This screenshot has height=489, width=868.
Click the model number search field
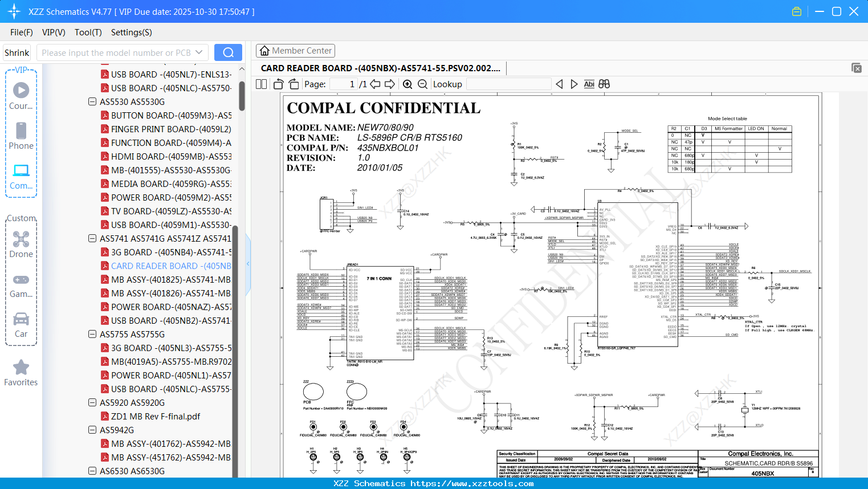coord(116,52)
